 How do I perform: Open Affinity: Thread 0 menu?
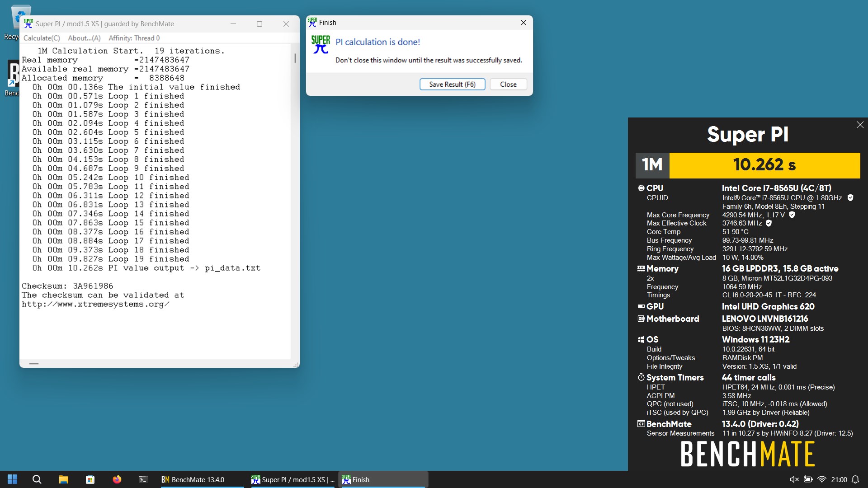tap(134, 38)
